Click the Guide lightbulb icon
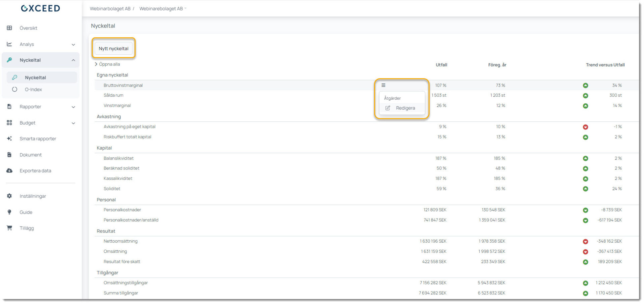This screenshot has width=644, height=304. click(x=9, y=212)
